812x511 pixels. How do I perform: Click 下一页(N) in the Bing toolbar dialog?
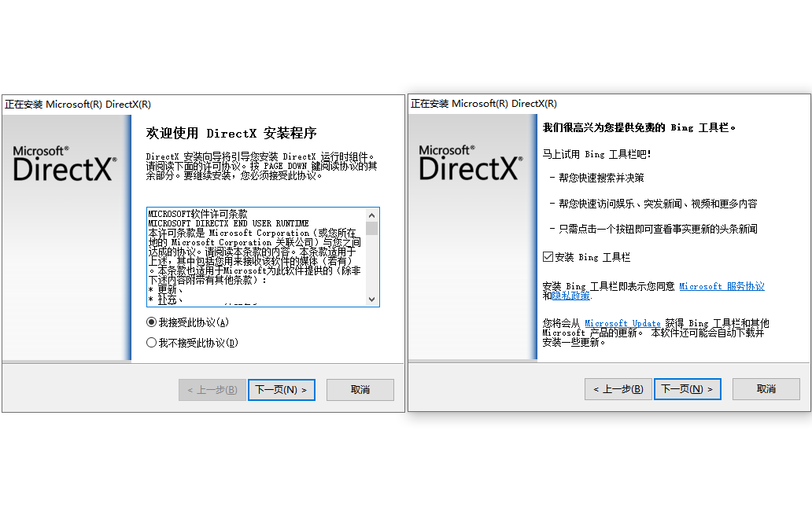pyautogui.click(x=687, y=389)
